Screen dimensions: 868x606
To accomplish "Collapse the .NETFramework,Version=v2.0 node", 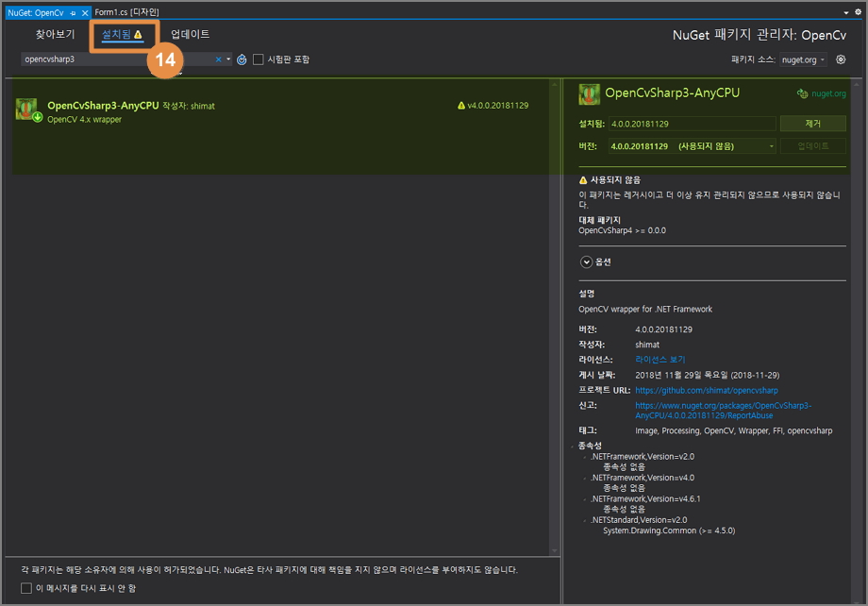I will click(x=585, y=458).
